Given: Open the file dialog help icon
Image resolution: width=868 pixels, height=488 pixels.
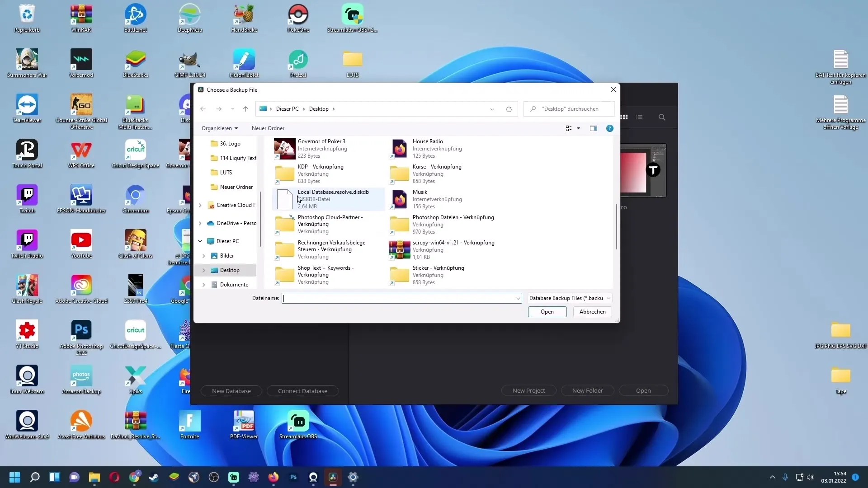Looking at the screenshot, I should [610, 128].
